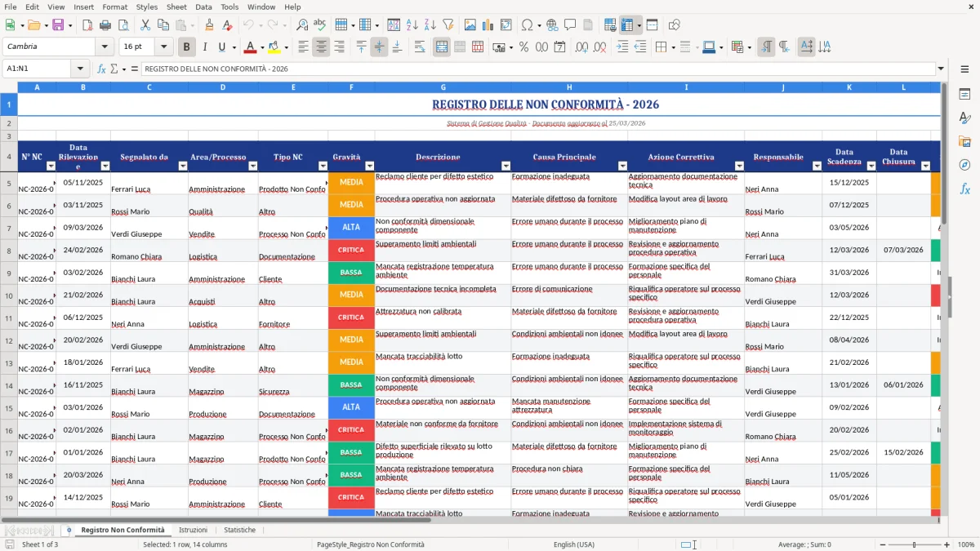Open the Data menu

(203, 7)
